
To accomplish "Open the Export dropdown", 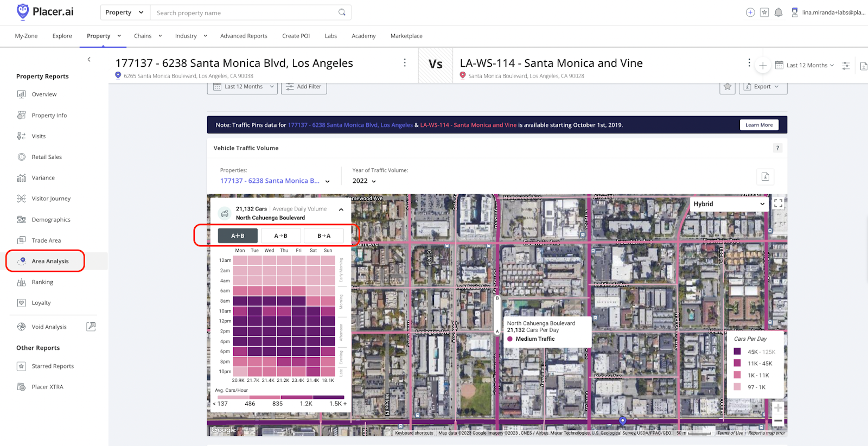I will [x=763, y=87].
